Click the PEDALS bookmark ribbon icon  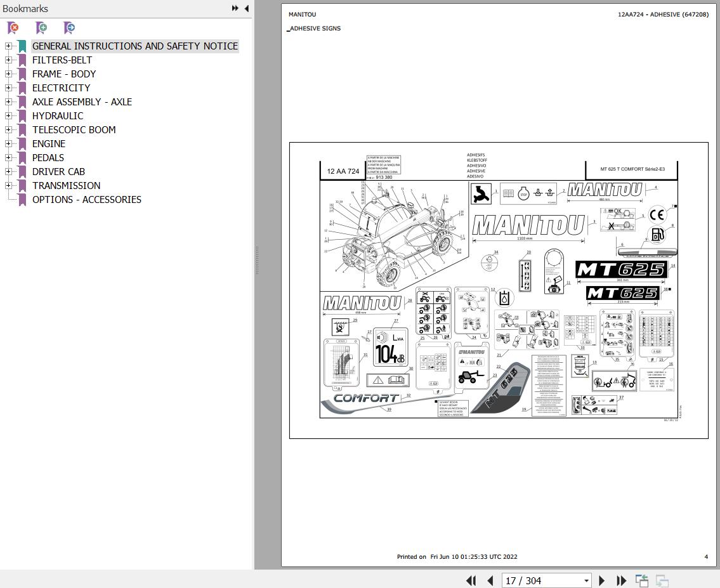22,158
